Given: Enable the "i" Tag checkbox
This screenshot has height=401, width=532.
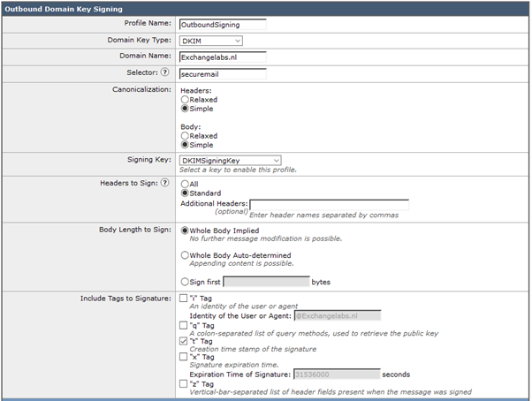Looking at the screenshot, I should click(183, 299).
